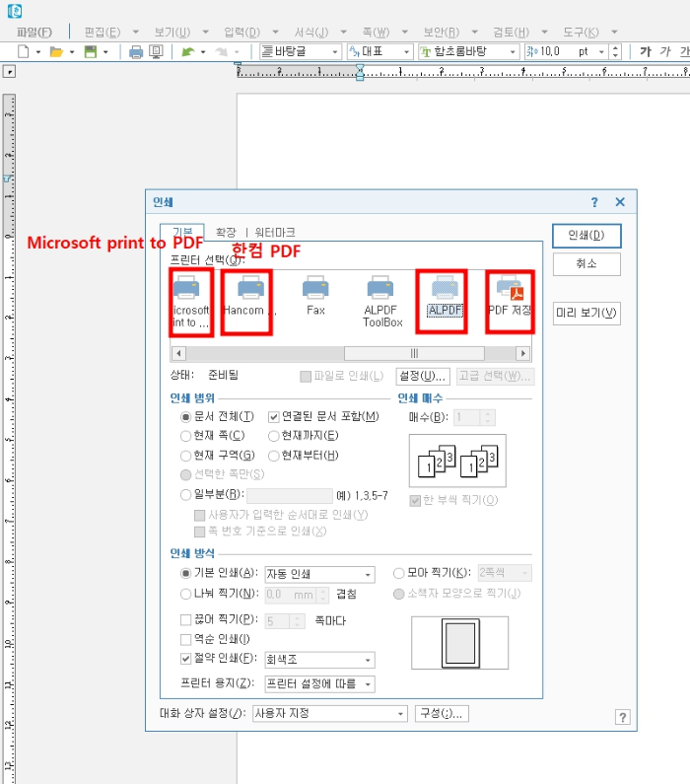The height and width of the screenshot is (784, 690).
Task: Open the 회색조 dropdown
Action: pos(319,660)
